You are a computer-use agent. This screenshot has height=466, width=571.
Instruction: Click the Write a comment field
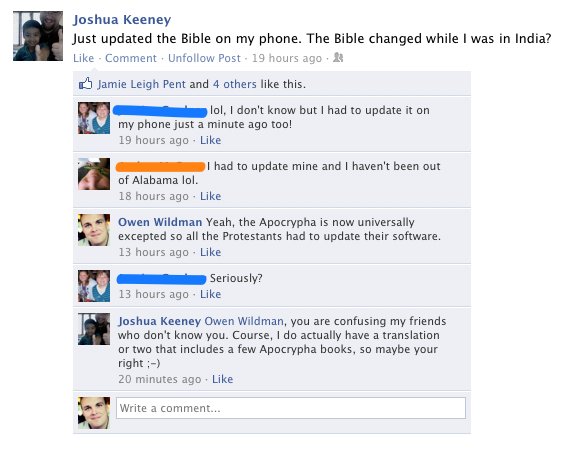(291, 408)
